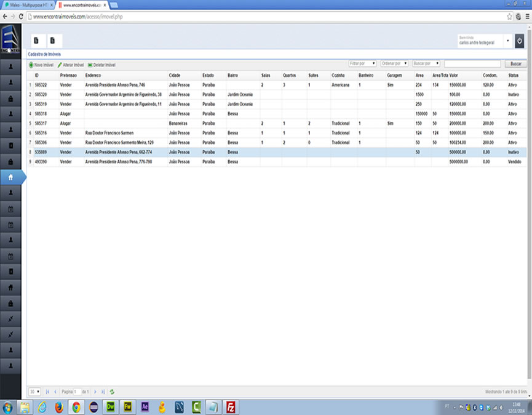The width and height of the screenshot is (532, 415).
Task: Open the first document icon in the top bar
Action: pyautogui.click(x=36, y=41)
